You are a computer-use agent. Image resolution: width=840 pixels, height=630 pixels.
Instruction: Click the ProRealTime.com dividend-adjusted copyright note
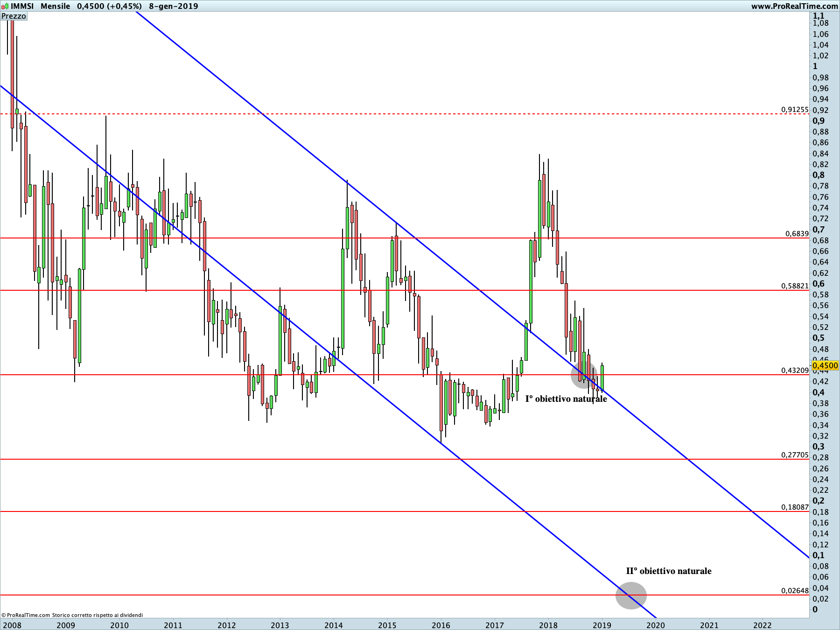point(72,615)
